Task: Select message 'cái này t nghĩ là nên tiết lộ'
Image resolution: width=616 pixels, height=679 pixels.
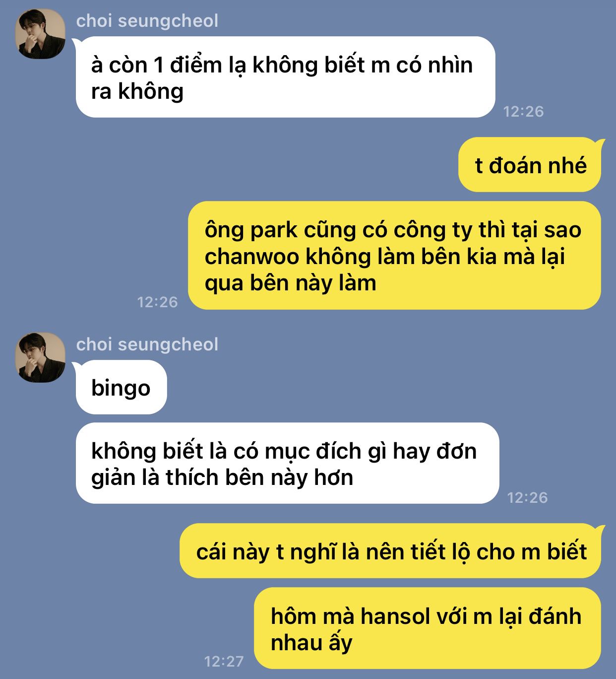Action: [390, 551]
